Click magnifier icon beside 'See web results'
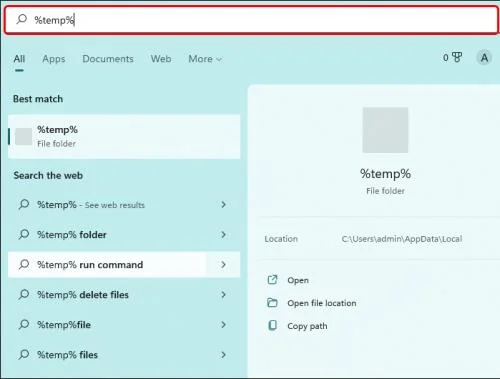 [24, 204]
